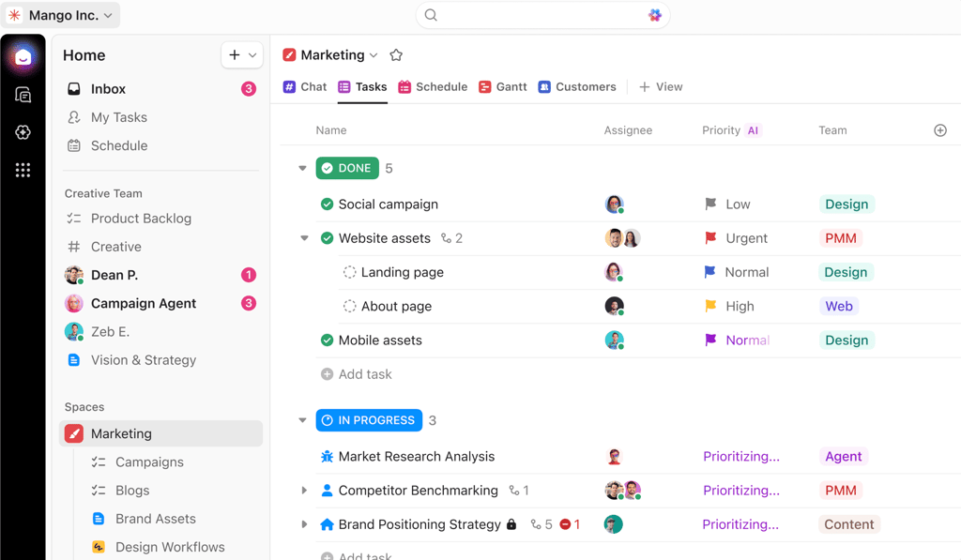Click the star icon next to Marketing

[x=395, y=54]
